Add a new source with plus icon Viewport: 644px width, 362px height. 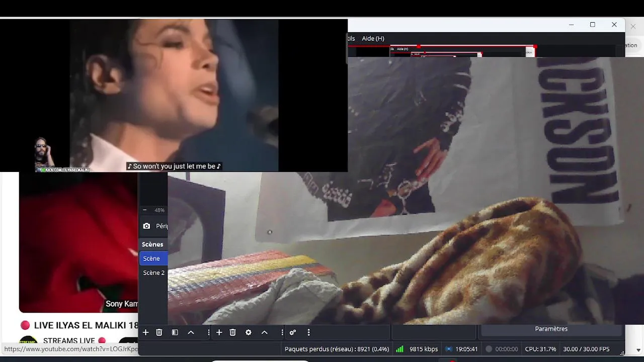tap(219, 332)
